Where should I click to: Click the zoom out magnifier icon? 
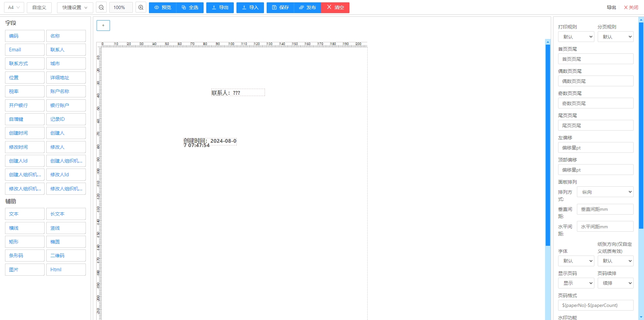point(101,7)
